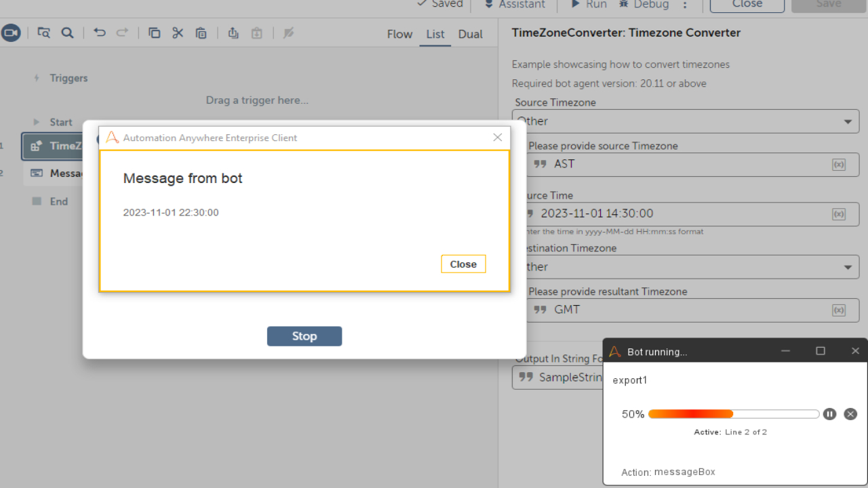Viewport: 868px width, 488px height.
Task: Cancel the bot run via the circled X
Action: coord(850,414)
